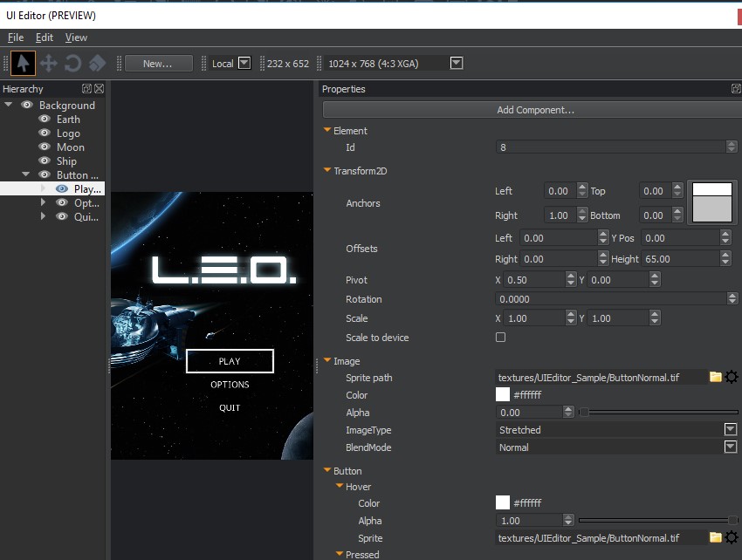Viewport: 742px width, 560px height.
Task: Toggle visibility of the Earth element
Action: (44, 119)
